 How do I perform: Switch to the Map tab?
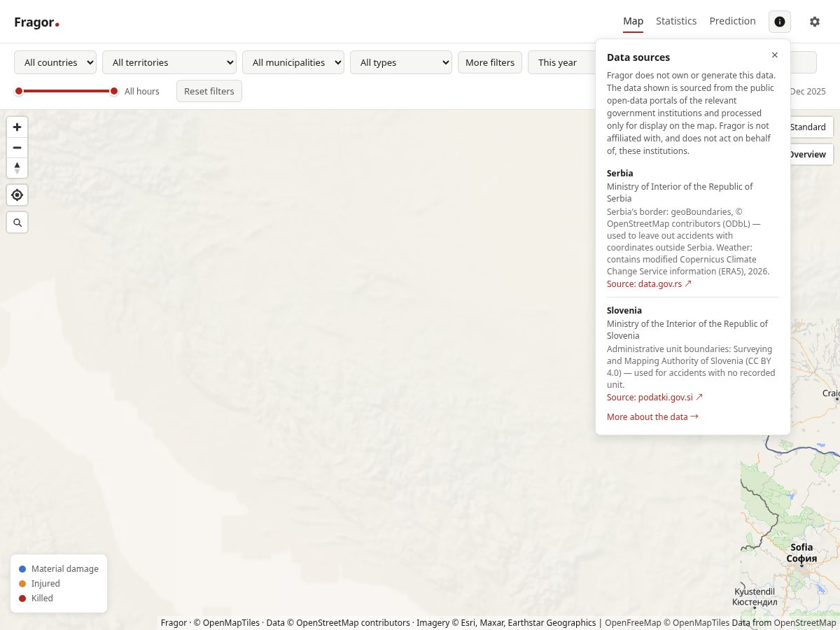(633, 21)
